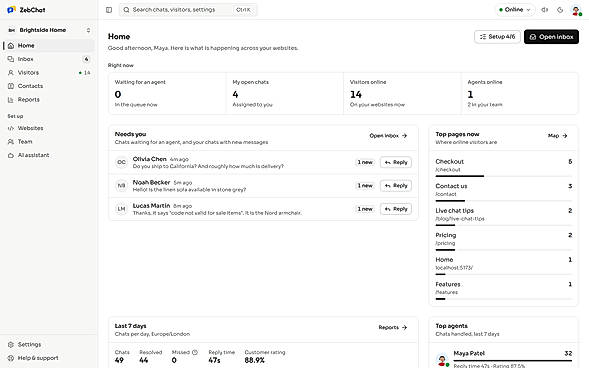Click Lucas Martin's LM avatar
589x368 pixels.
pyautogui.click(x=121, y=209)
